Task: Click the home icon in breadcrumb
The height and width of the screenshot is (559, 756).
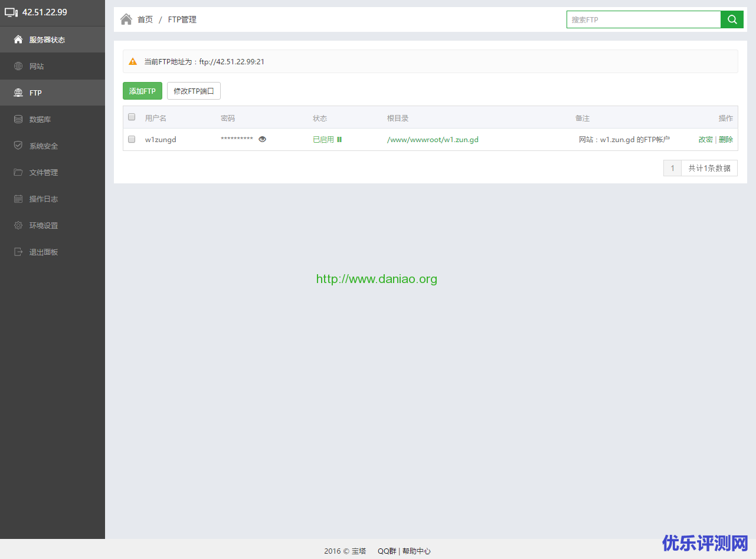Action: coord(126,19)
